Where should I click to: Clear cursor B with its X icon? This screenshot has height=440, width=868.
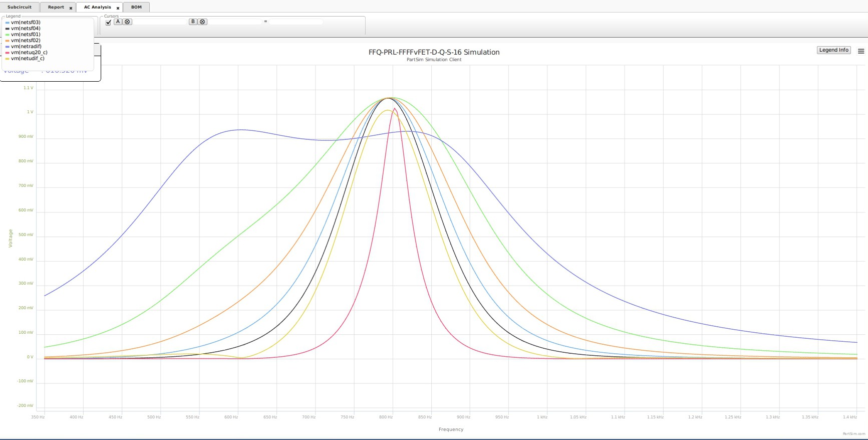[x=202, y=22]
